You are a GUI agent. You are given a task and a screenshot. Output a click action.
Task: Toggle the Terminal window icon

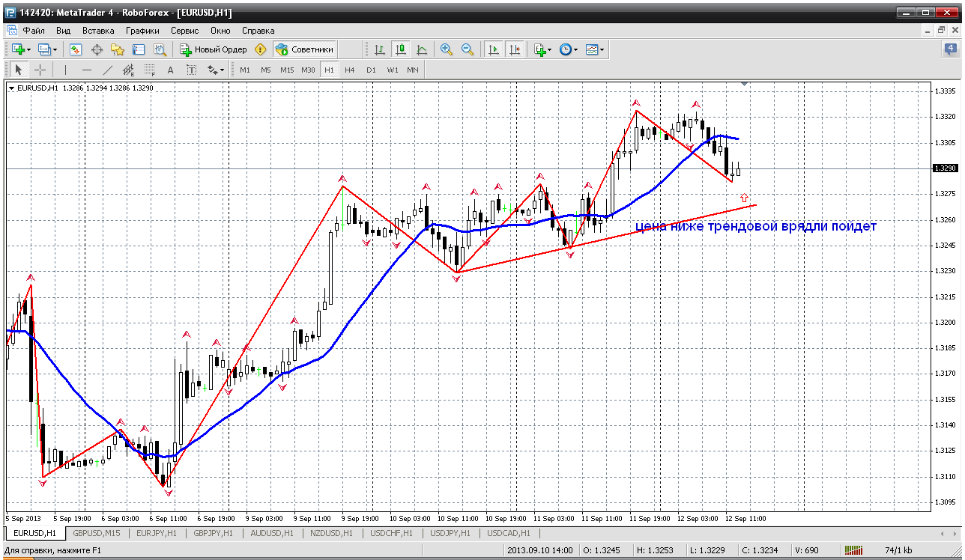(139, 49)
